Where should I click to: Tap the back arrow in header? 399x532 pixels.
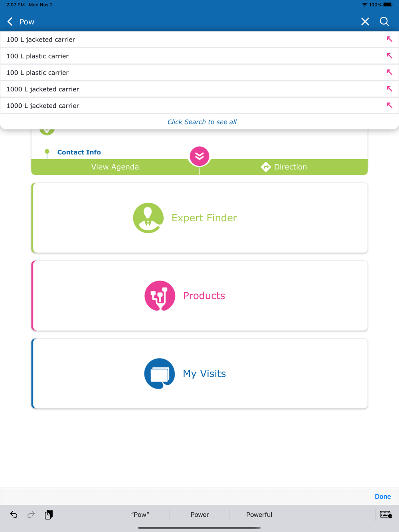pos(10,22)
